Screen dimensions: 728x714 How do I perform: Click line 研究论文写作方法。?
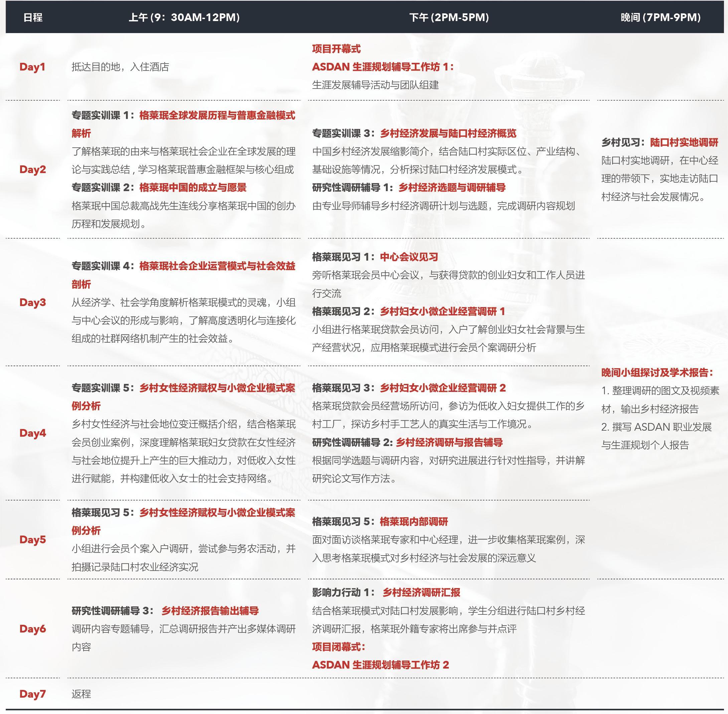tap(354, 478)
